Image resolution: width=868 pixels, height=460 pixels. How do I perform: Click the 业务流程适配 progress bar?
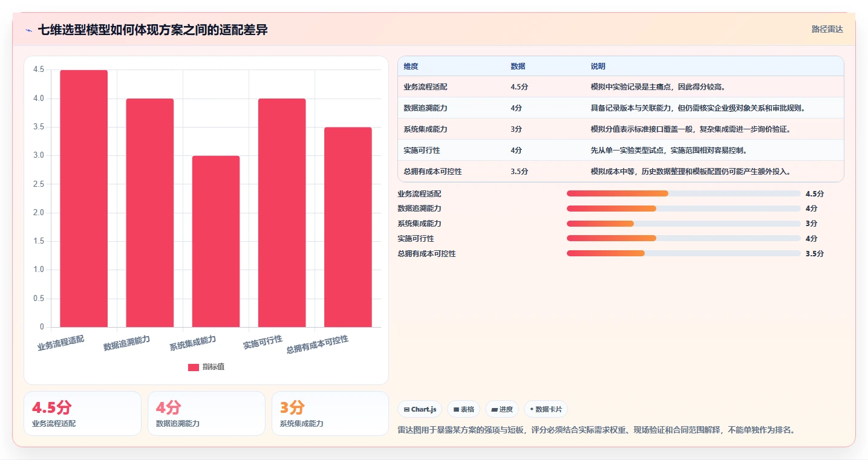point(684,193)
